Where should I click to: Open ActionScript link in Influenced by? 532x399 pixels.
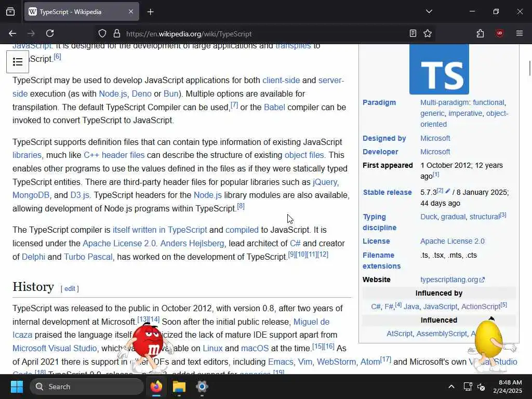pos(481,307)
